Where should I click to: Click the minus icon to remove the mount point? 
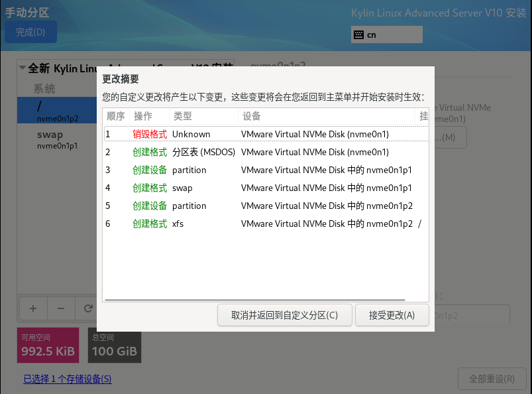[x=61, y=308]
